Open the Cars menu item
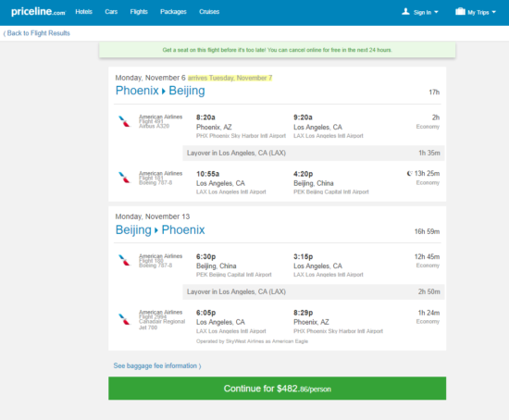The width and height of the screenshot is (509, 420). pos(111,12)
